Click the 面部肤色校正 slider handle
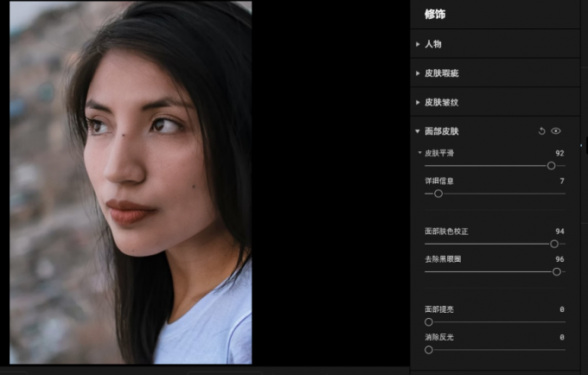The image size is (588, 375). (x=554, y=244)
